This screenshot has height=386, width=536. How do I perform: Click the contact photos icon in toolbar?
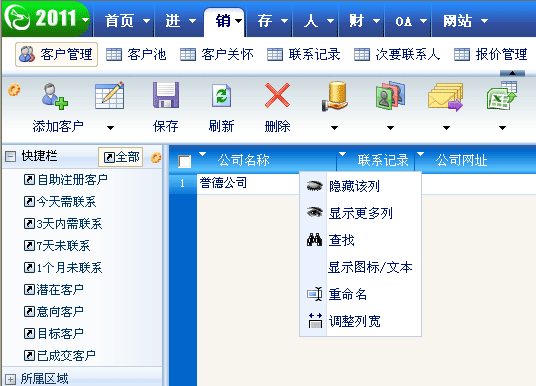tap(390, 95)
